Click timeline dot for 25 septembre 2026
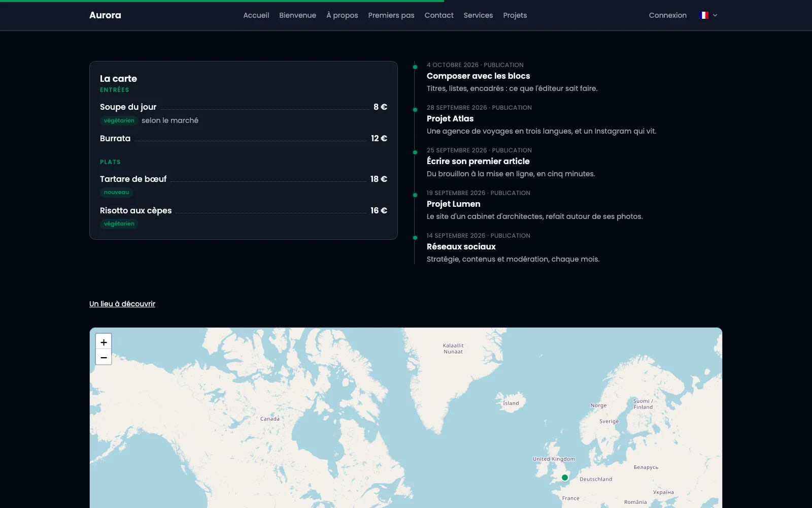This screenshot has height=508, width=812. tap(415, 152)
